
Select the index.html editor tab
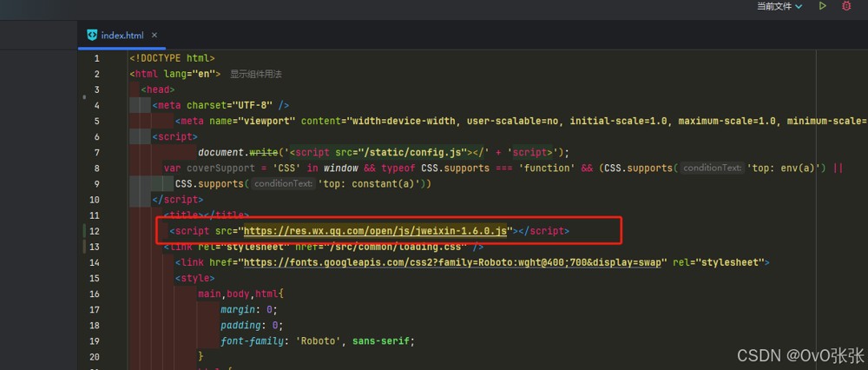pos(122,36)
